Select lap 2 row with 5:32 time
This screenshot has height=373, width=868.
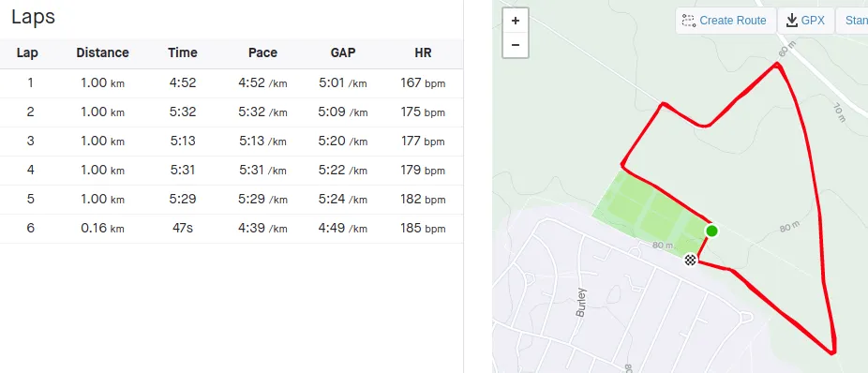(x=232, y=112)
